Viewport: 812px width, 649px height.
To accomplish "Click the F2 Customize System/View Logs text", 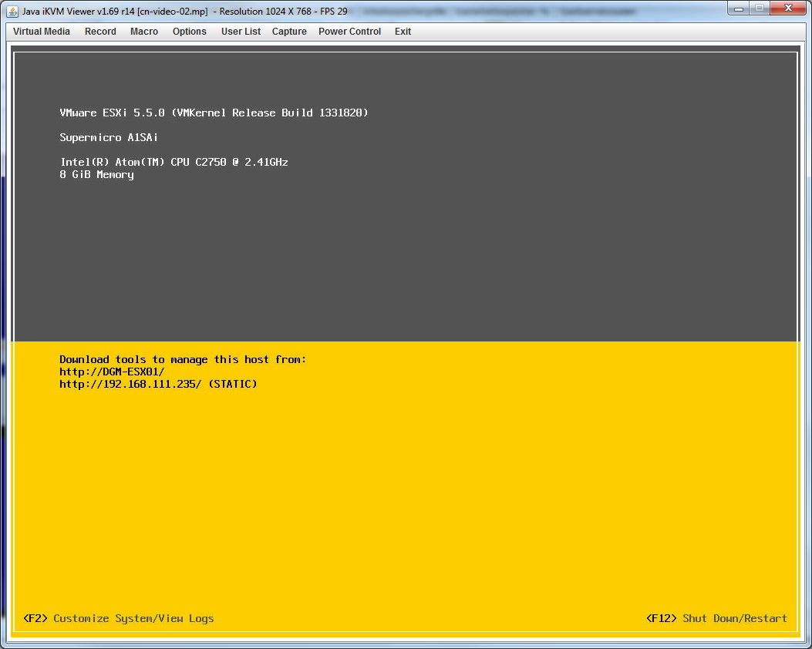I will click(119, 618).
